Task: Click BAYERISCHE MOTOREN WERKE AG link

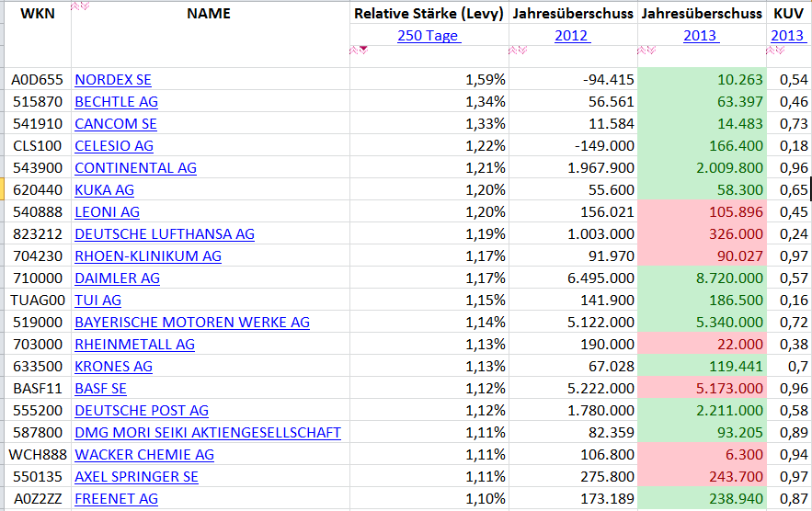Action: coord(192,323)
